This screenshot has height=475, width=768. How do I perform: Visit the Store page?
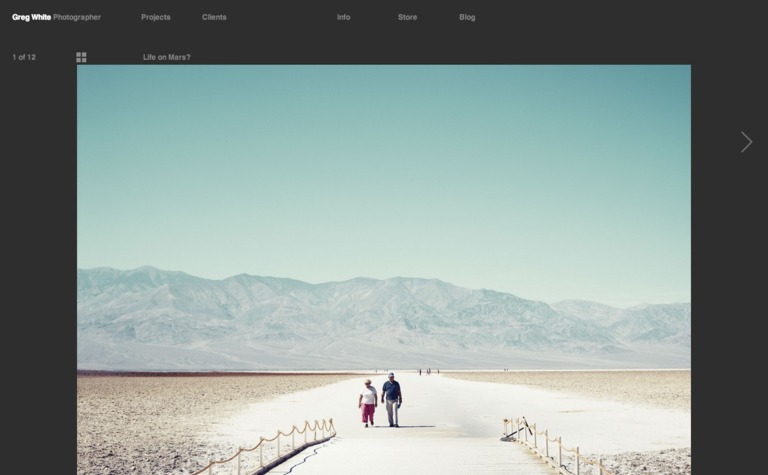point(407,17)
